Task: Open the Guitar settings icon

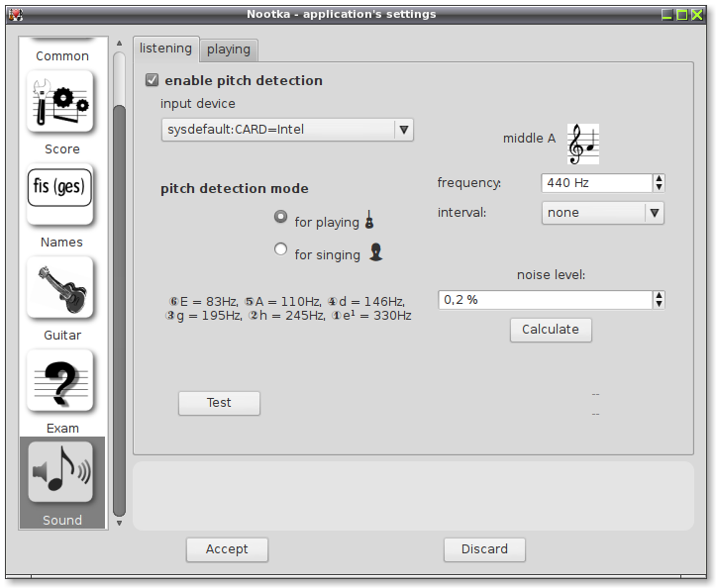Action: [59, 288]
